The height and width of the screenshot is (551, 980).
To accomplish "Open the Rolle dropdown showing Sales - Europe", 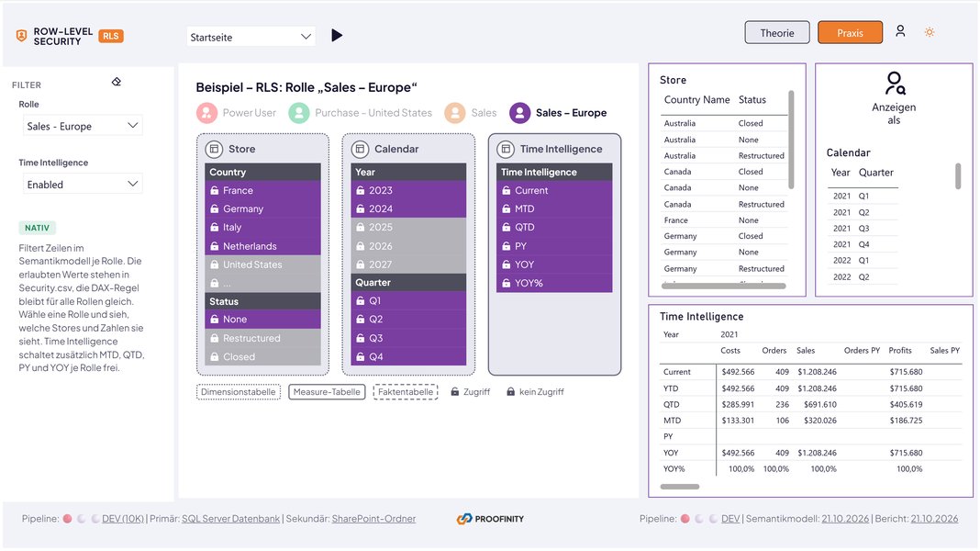I will point(83,126).
